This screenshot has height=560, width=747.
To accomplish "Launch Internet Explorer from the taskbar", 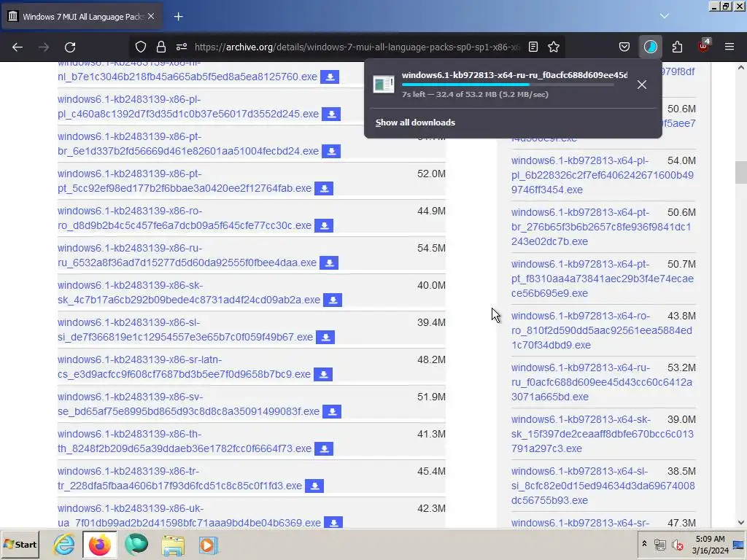I will pos(64,544).
